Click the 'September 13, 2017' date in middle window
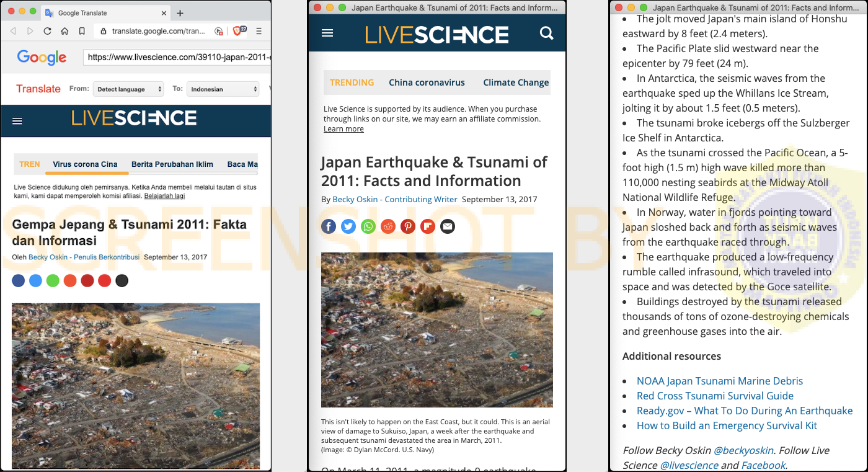This screenshot has width=868, height=472. point(500,199)
